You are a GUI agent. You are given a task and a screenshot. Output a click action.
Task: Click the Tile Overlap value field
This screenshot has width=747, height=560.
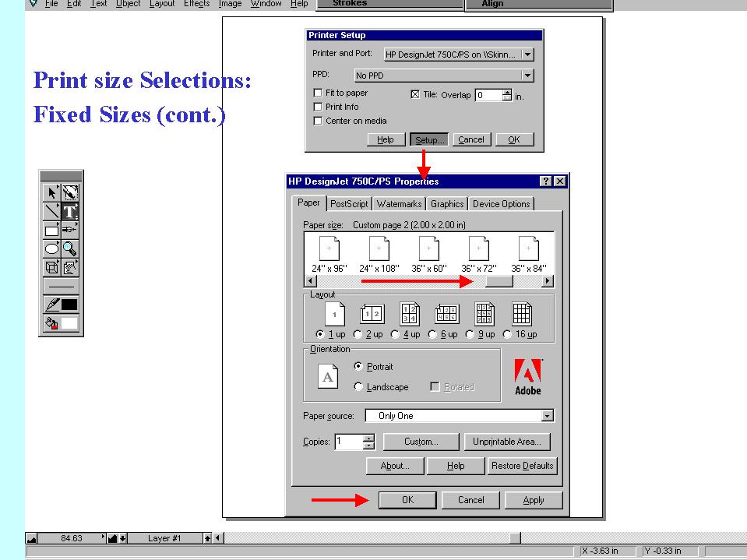pyautogui.click(x=489, y=95)
